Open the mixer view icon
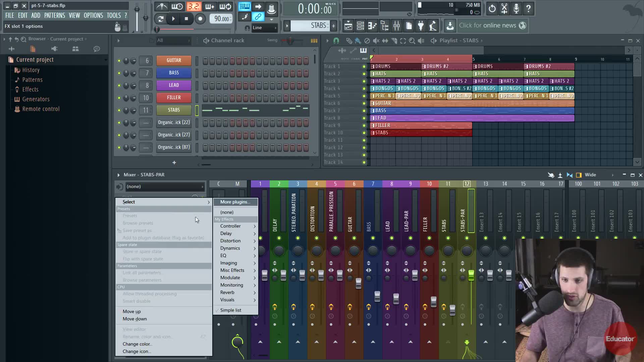Screen dimensions: 644x362 pyautogui.click(x=396, y=25)
